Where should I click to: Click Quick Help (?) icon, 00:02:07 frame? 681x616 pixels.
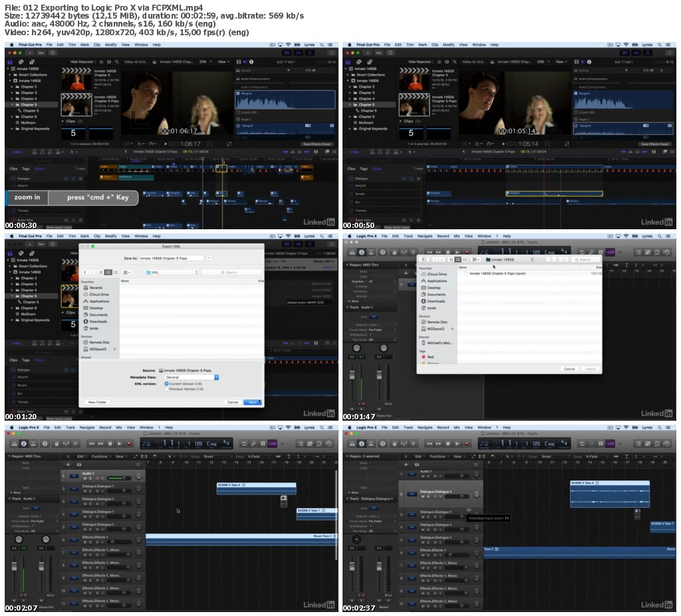coord(45,444)
